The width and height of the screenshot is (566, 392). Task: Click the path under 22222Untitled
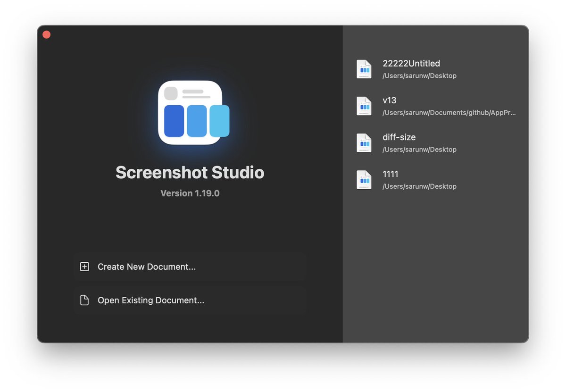pyautogui.click(x=419, y=75)
